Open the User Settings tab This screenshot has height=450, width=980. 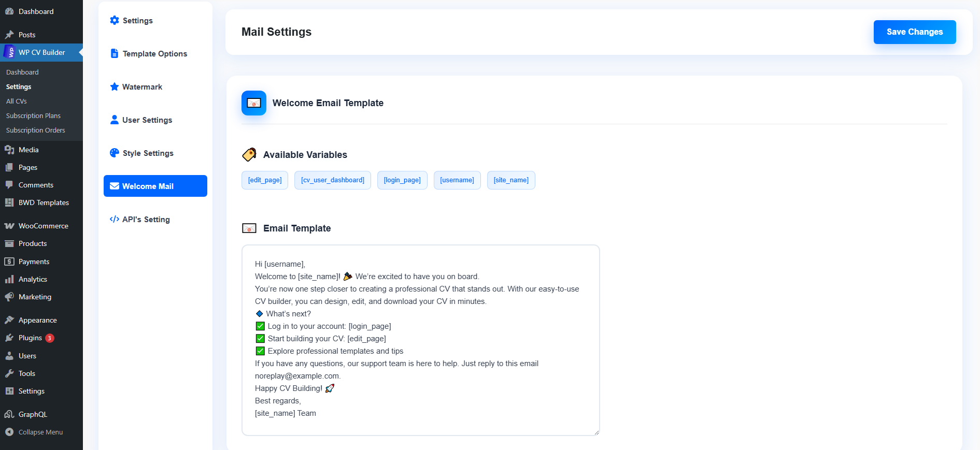pyautogui.click(x=155, y=120)
